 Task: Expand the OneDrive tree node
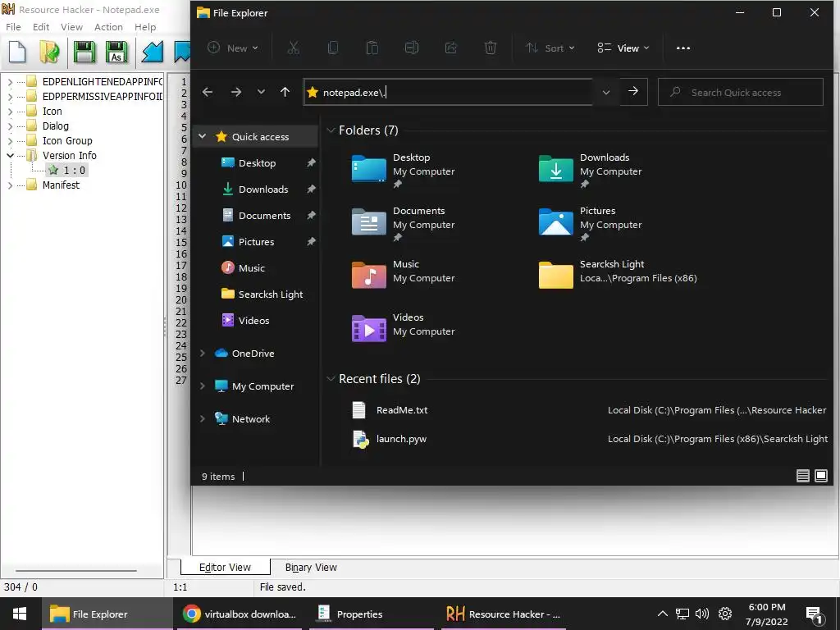click(203, 353)
